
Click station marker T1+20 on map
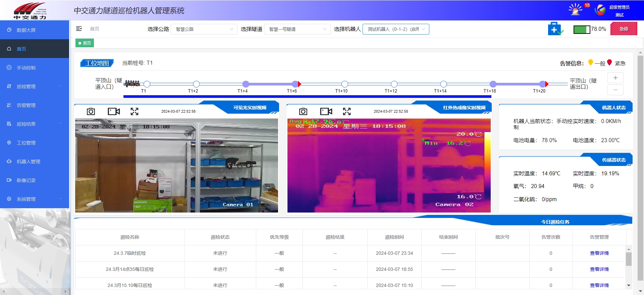tap(543, 84)
